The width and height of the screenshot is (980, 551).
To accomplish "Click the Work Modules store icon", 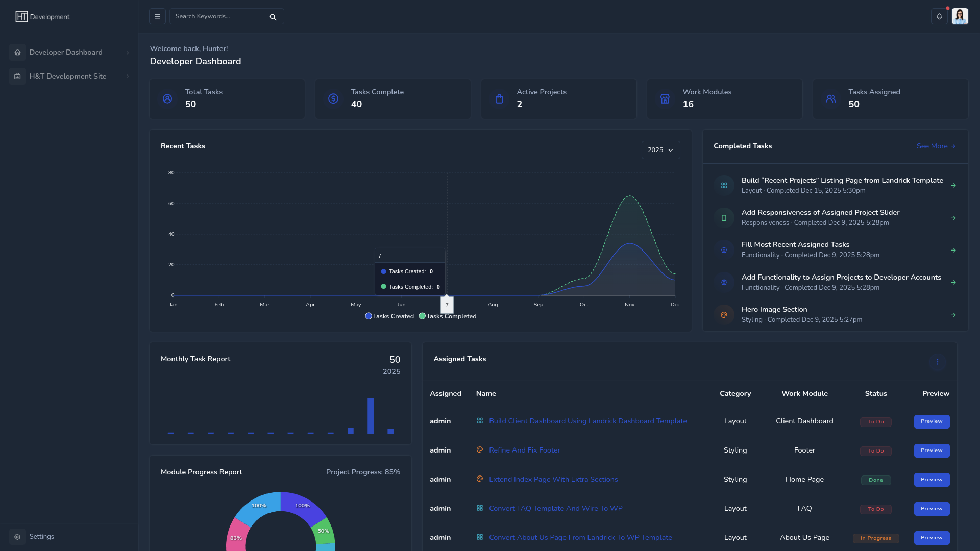I will pos(665,99).
